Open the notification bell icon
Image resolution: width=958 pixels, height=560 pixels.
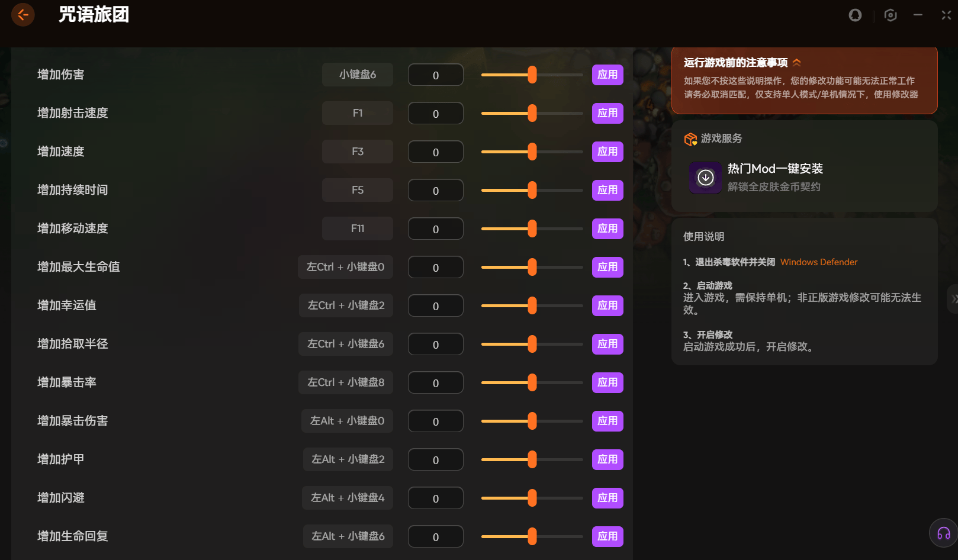855,15
